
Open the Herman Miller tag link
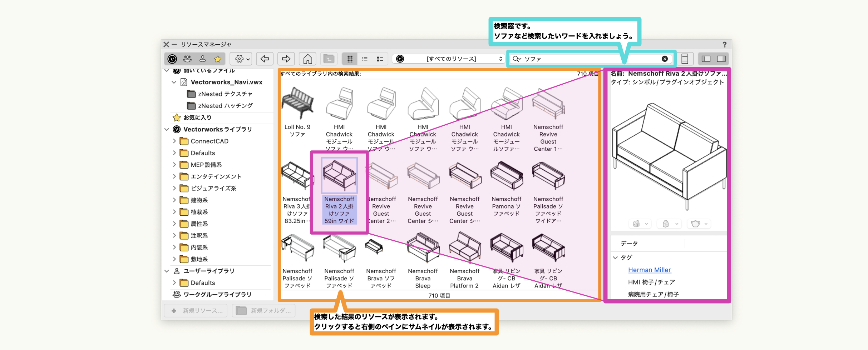pos(649,270)
